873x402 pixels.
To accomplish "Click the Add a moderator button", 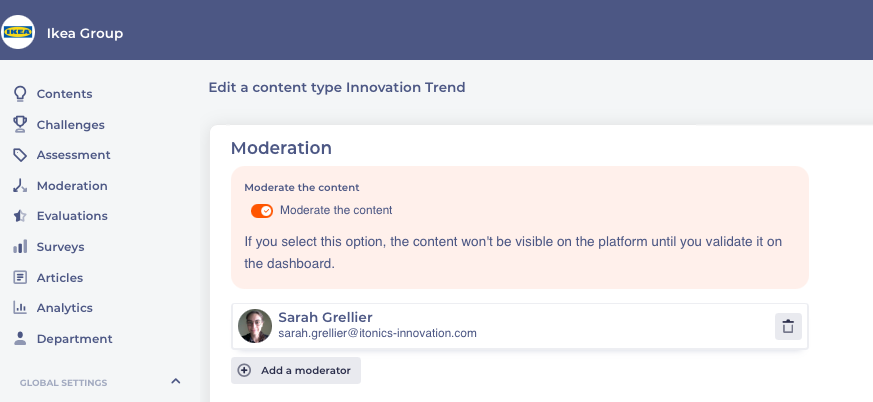I will [x=296, y=370].
